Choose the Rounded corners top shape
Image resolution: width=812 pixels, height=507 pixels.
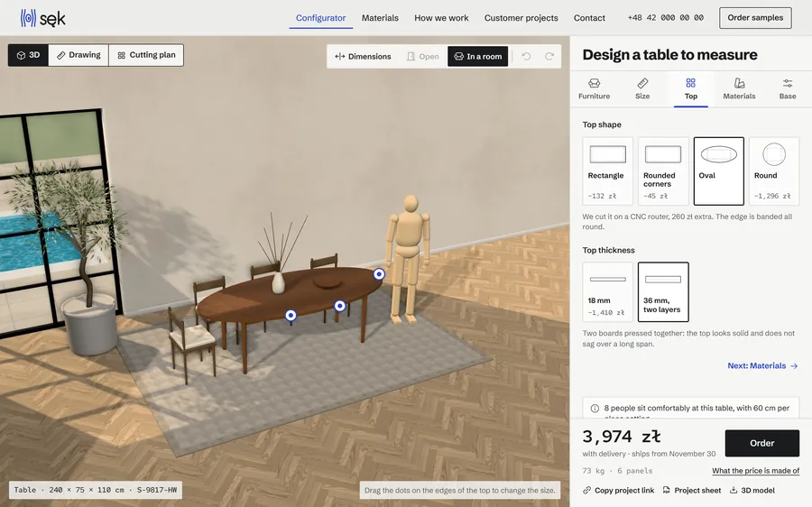pyautogui.click(x=663, y=171)
